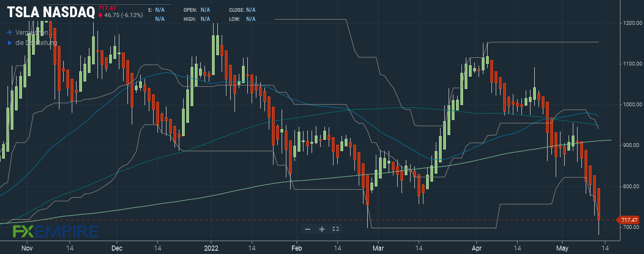Zoom out the chart with the minus icon
644x254 pixels.
(x=308, y=229)
